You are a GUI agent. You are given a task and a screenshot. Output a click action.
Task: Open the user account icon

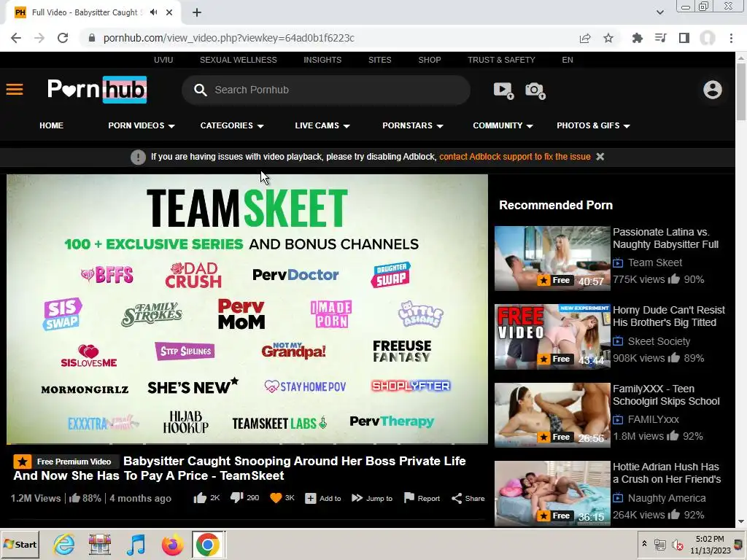click(712, 90)
